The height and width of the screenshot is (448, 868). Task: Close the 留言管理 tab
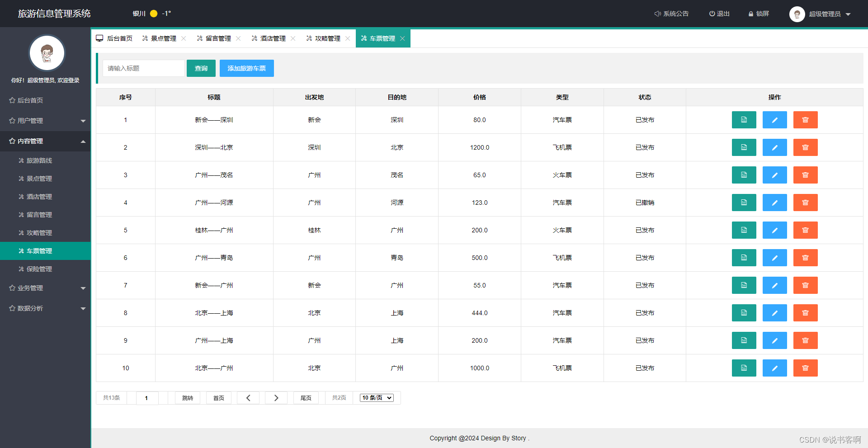[x=238, y=38]
